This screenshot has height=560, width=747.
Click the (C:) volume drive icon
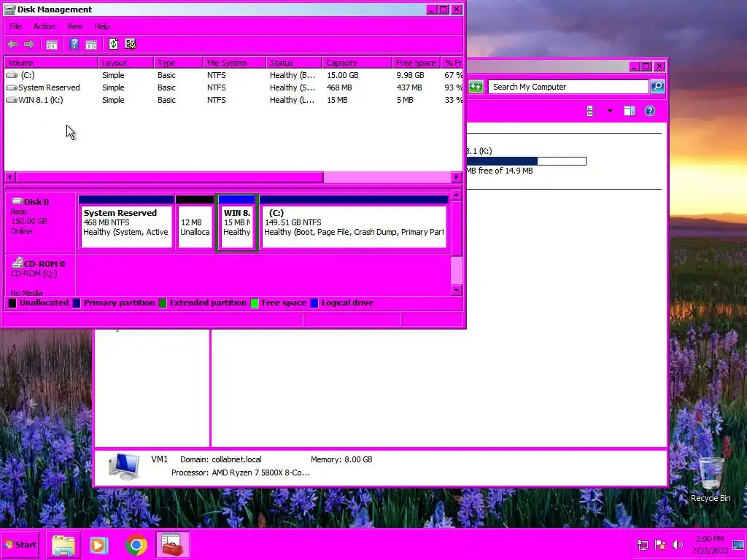point(12,75)
